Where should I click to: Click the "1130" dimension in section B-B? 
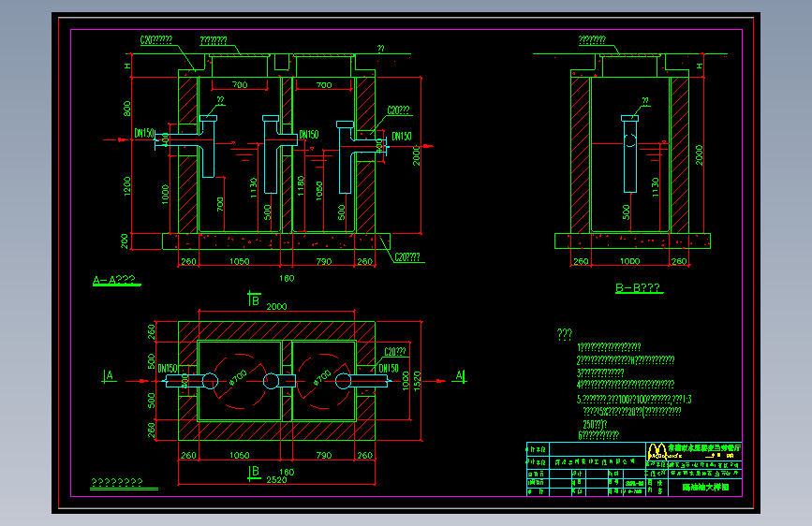(655, 187)
